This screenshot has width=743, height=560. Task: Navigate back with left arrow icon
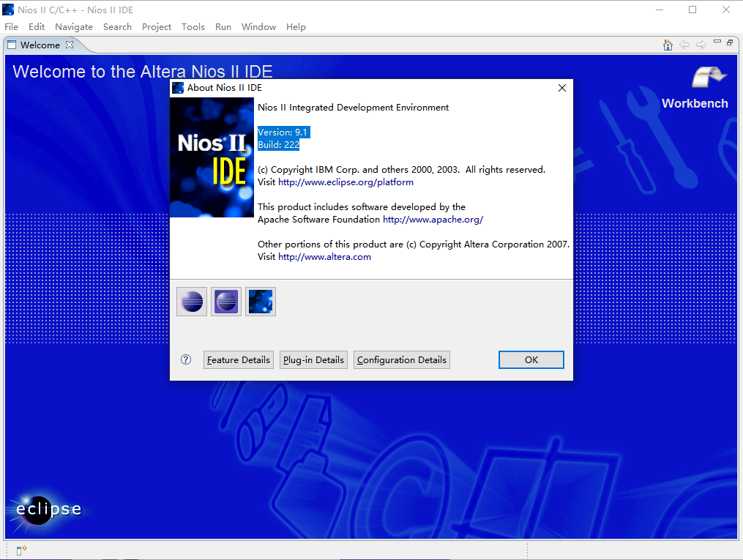pos(684,45)
